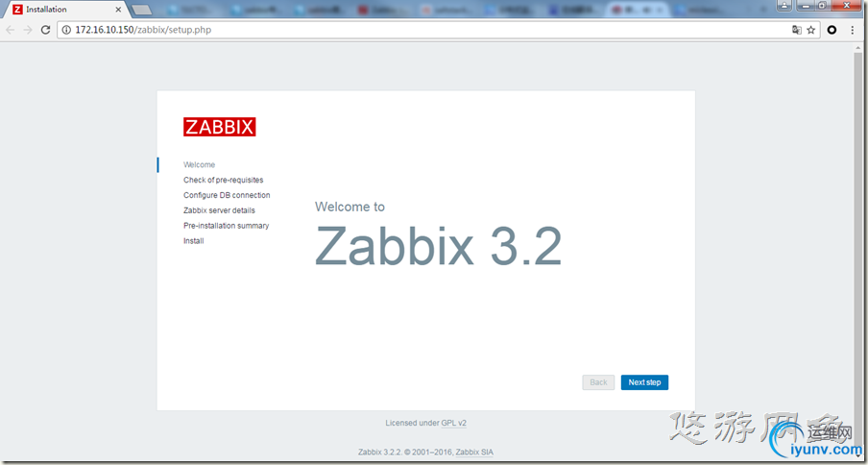Close the Installation tab
The image size is (868, 465).
click(118, 10)
